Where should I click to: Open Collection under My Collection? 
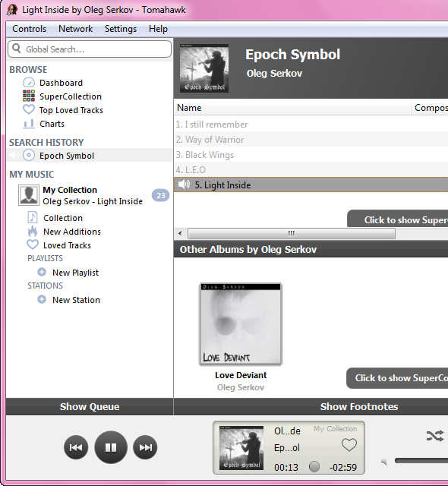[63, 218]
